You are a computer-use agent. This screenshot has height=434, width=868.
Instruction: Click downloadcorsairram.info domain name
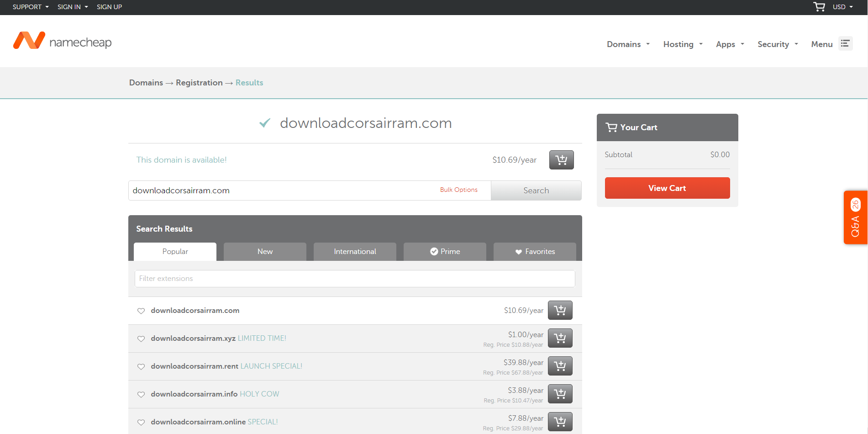click(194, 394)
